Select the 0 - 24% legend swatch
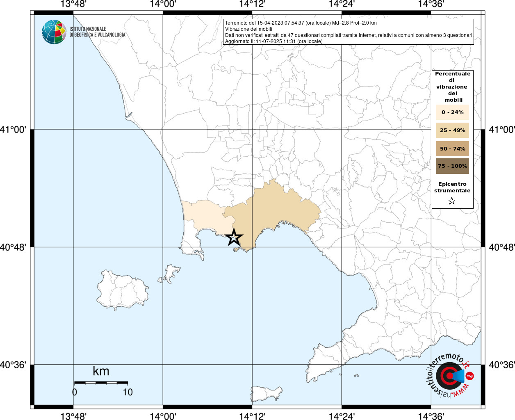 (453, 112)
